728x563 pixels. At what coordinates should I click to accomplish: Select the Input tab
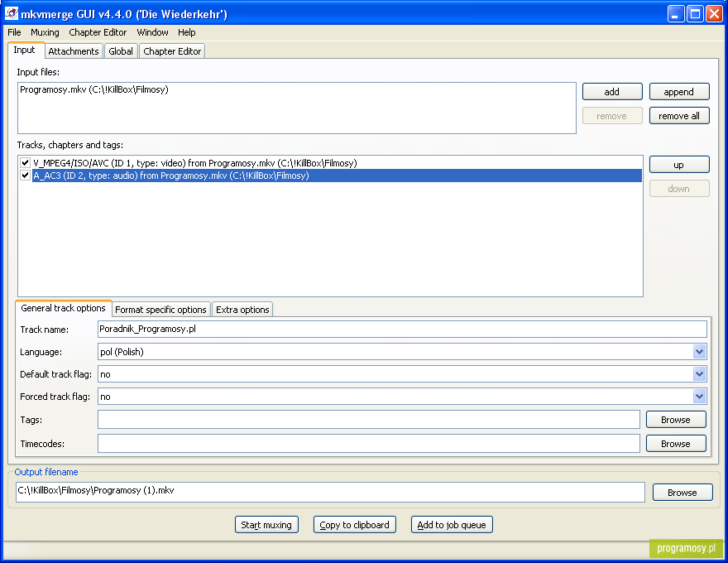24,51
